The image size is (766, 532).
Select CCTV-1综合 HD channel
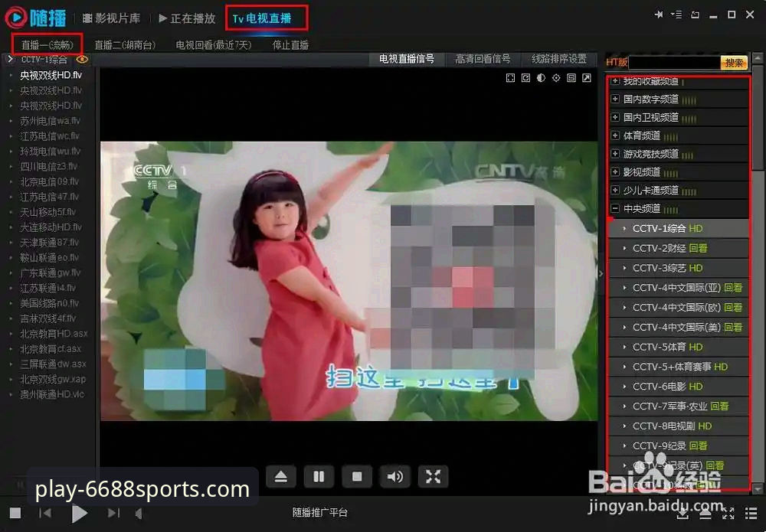pos(679,228)
